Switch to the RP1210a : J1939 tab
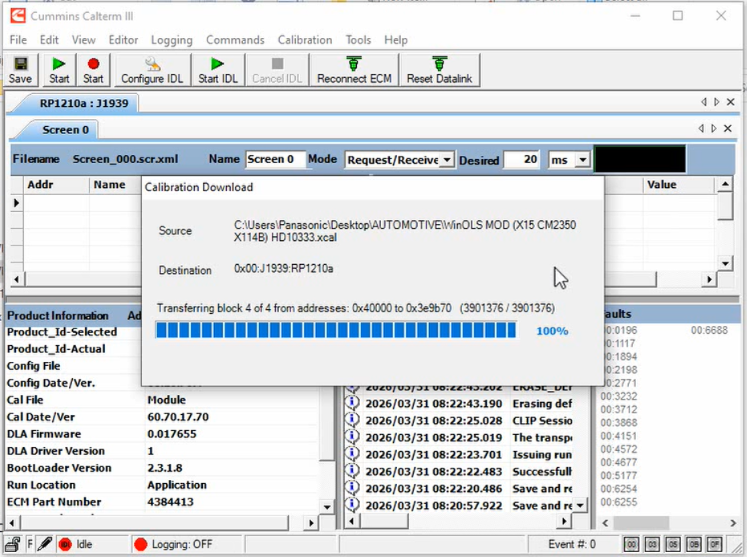This screenshot has height=557, width=747. click(76, 103)
